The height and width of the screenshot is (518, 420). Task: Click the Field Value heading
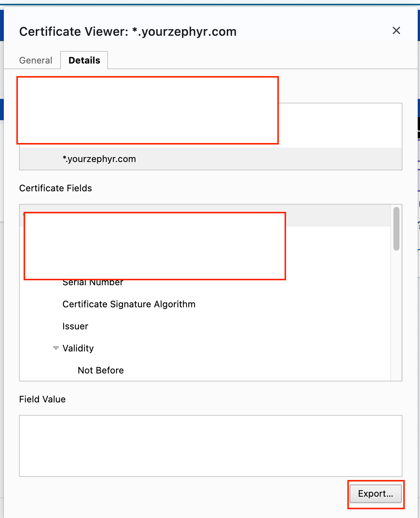click(x=42, y=399)
